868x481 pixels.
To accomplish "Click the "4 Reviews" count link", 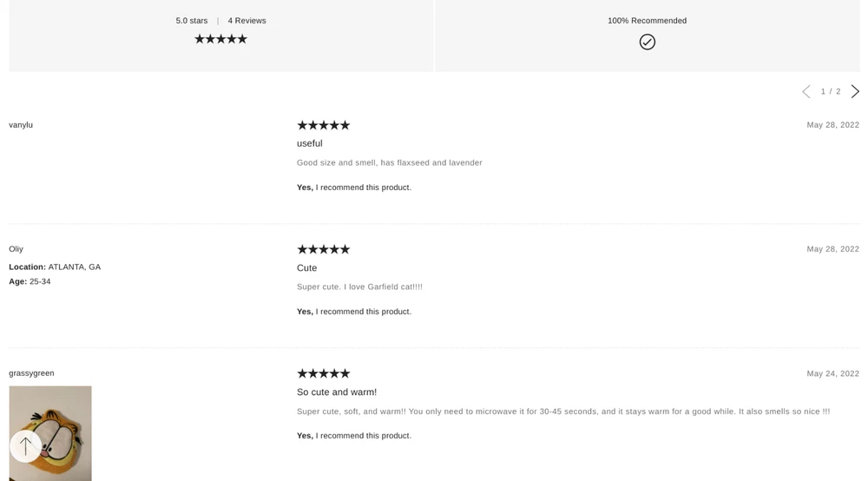I will click(x=247, y=21).
